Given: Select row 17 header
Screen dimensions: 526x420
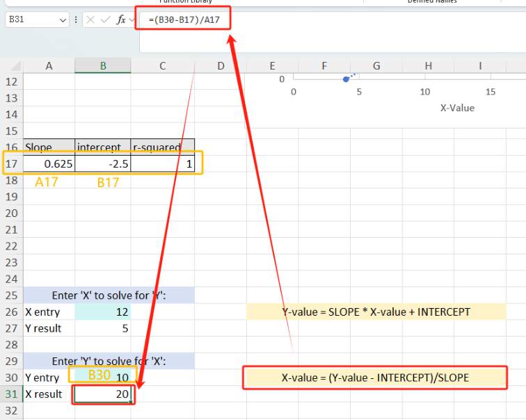Looking at the screenshot, I should tap(11, 164).
